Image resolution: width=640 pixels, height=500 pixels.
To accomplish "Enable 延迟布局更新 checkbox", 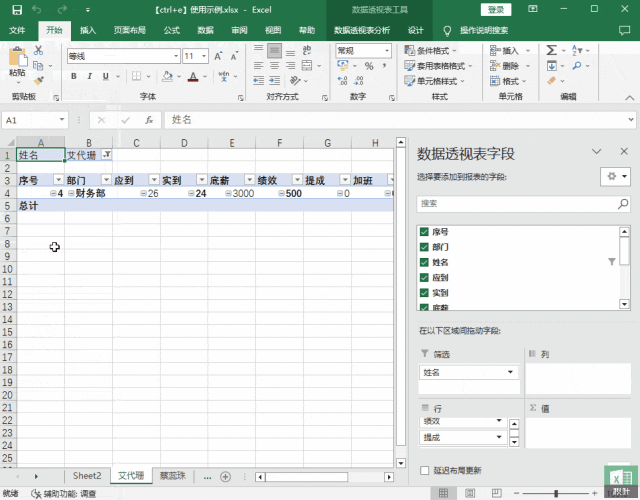I will [424, 471].
